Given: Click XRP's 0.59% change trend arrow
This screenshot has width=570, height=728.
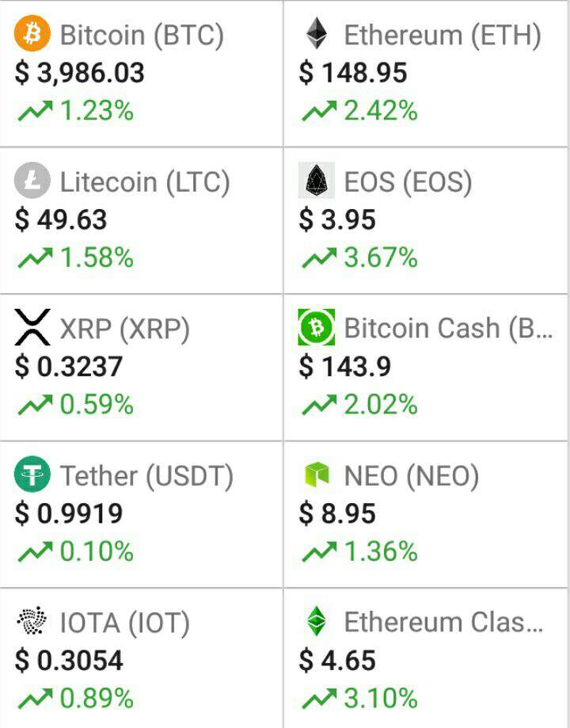Looking at the screenshot, I should point(35,406).
